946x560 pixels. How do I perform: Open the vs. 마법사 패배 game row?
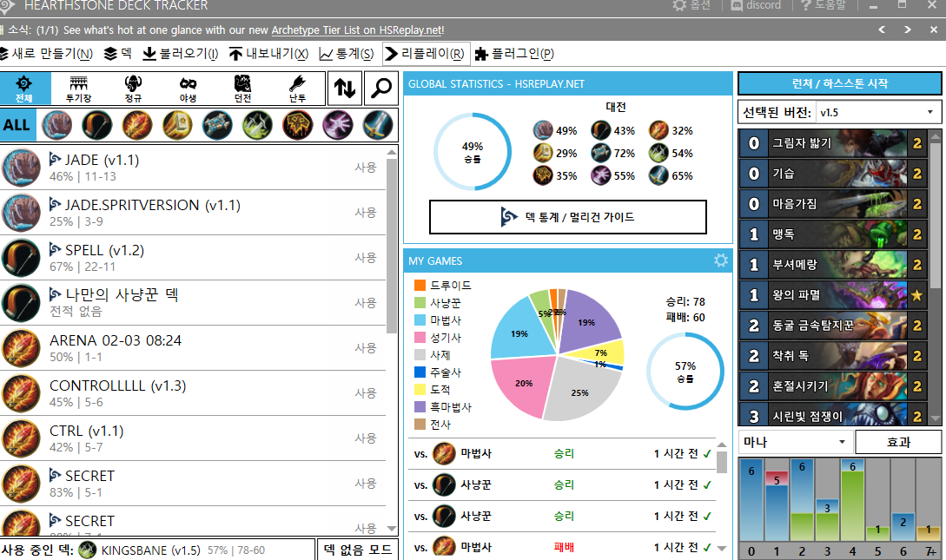tap(562, 547)
